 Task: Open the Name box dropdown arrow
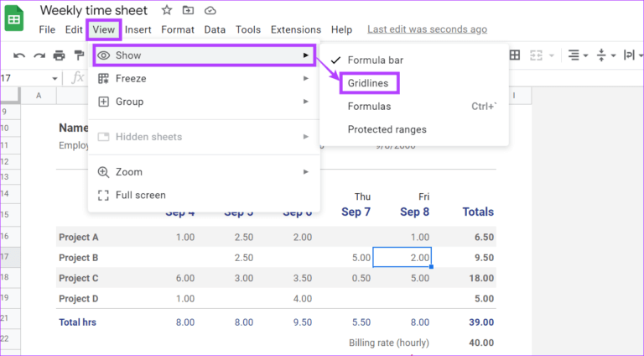click(x=55, y=78)
